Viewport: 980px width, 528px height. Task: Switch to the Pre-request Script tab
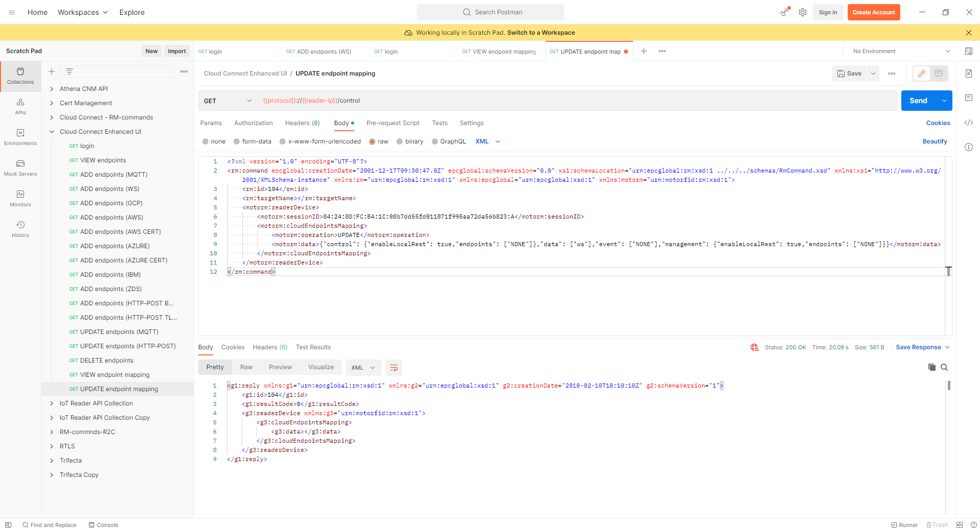[393, 123]
